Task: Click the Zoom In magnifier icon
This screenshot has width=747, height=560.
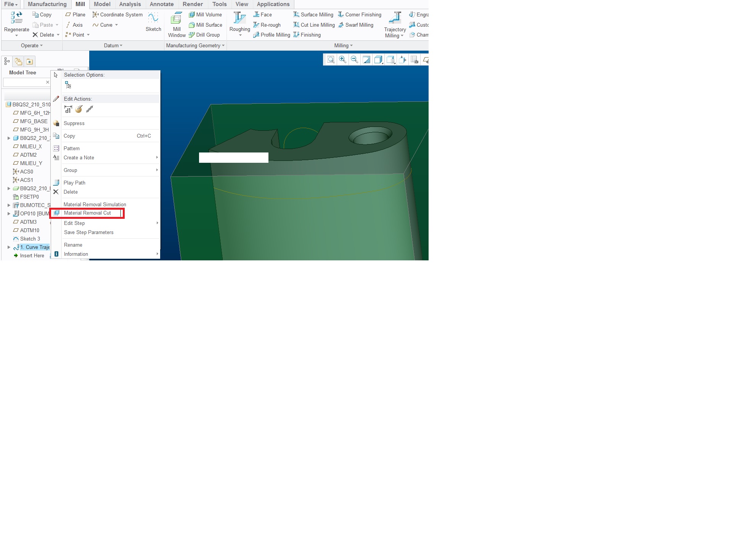Action: tap(342, 60)
